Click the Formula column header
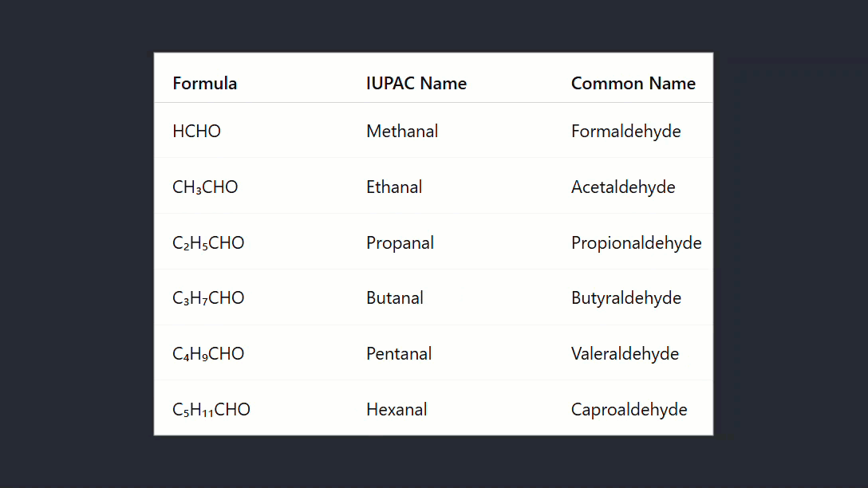 tap(205, 84)
